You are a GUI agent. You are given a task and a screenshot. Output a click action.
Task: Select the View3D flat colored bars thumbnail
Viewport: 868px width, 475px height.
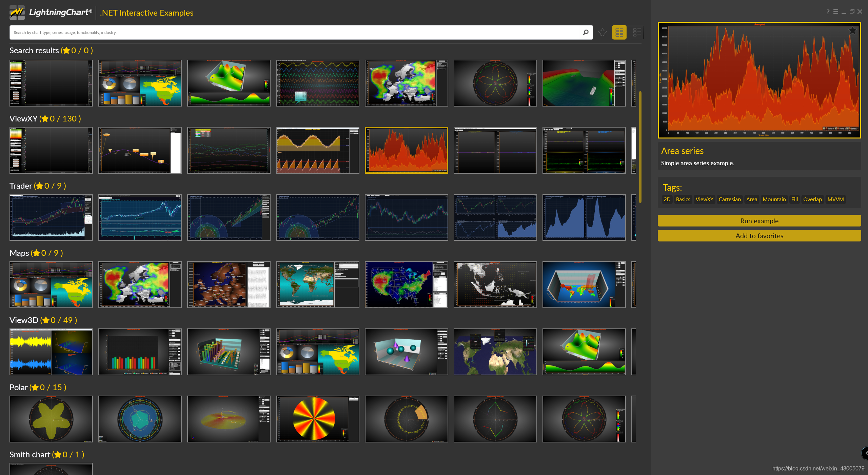click(140, 352)
